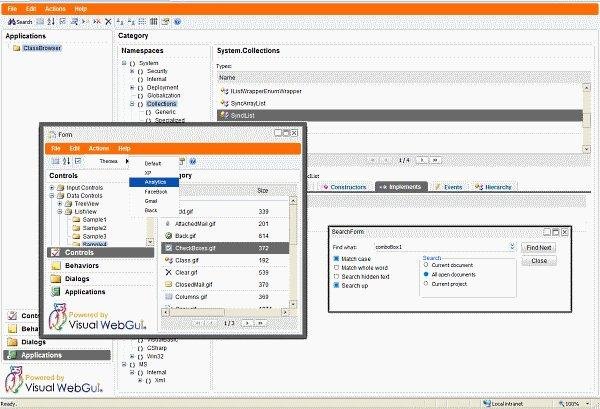The height and width of the screenshot is (409, 600).
Task: Click the black X delete icon in main toolbar
Action: tap(108, 22)
